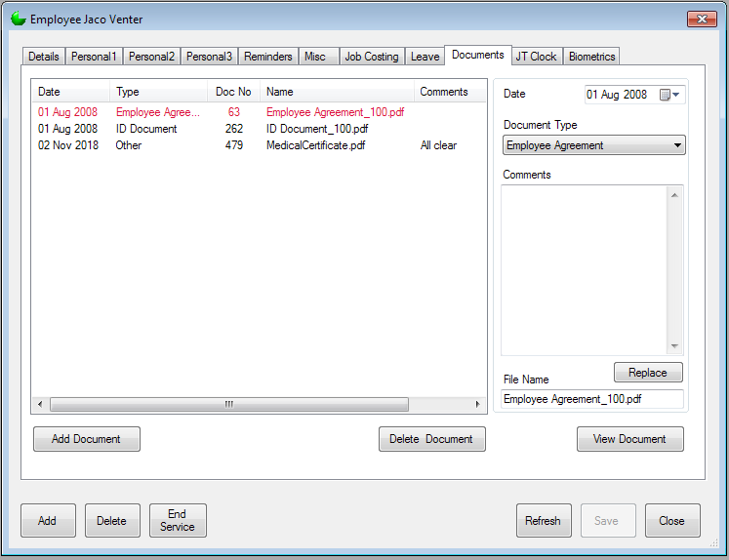Image resolution: width=729 pixels, height=560 pixels.
Task: Switch to the Leave tab
Action: tap(425, 57)
